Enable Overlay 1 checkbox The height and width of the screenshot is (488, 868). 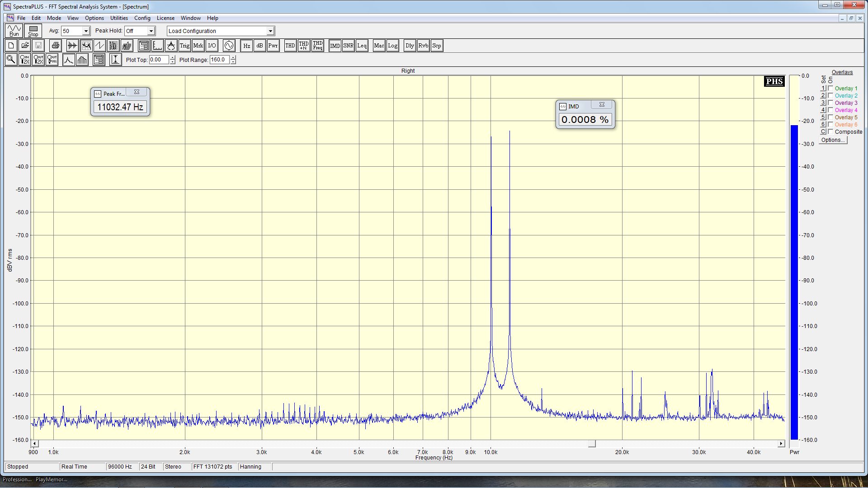830,89
